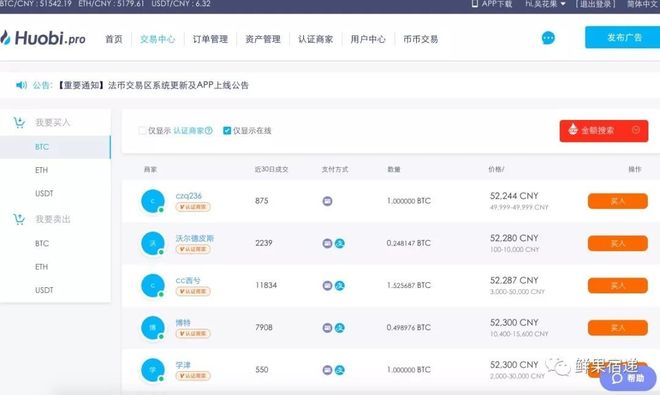Uncheck the 仅显示在线 checkbox
The width and height of the screenshot is (660, 395).
tap(227, 131)
